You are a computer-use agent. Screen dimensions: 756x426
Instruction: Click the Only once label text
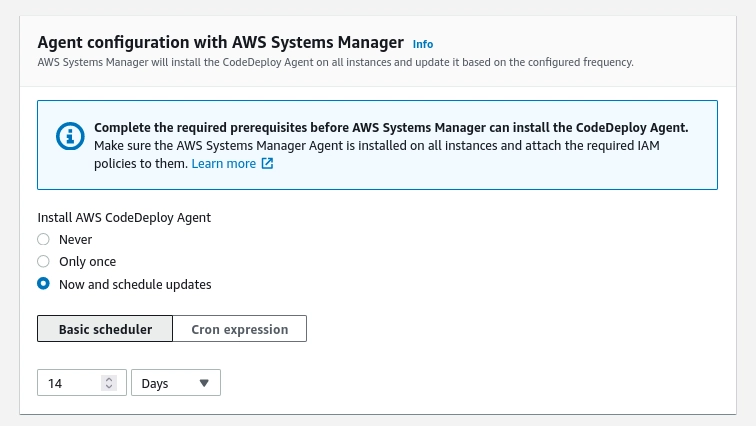(x=89, y=261)
